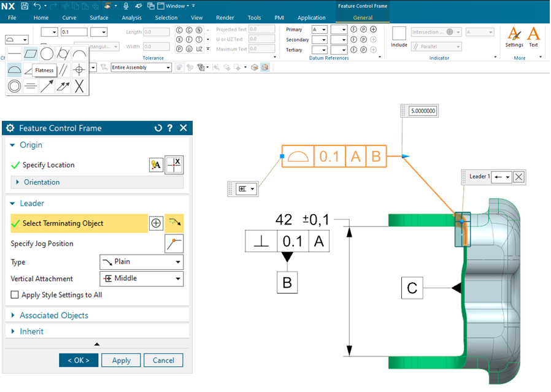Open the annotation location icon beside Specify Location
Image resolution: width=551 pixels, height=392 pixels.
coord(156,165)
